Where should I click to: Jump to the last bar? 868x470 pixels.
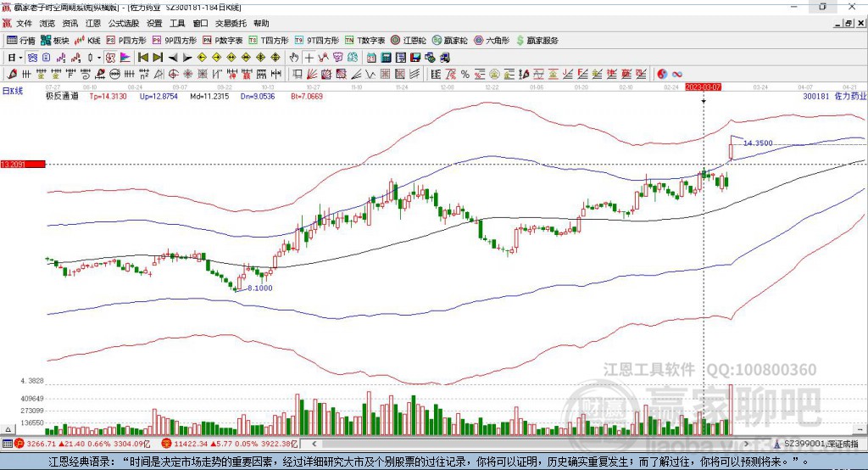click(x=158, y=58)
